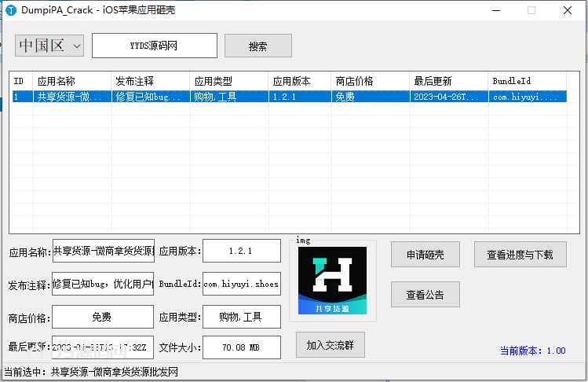The height and width of the screenshot is (382, 588).
Task: Click the 加入交流群 button
Action: [330, 345]
